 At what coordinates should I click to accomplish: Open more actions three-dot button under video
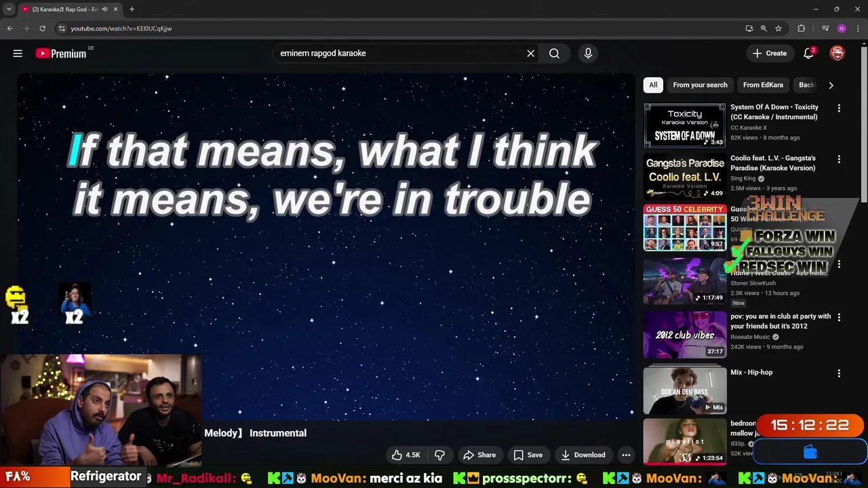[627, 455]
